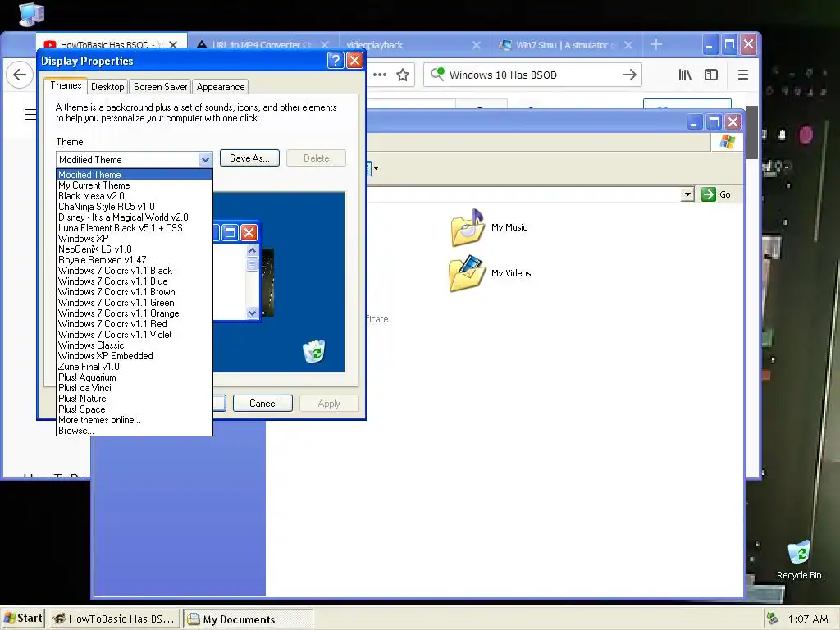Open the Recycle Bin on desktop
840x630 pixels.
point(799,554)
